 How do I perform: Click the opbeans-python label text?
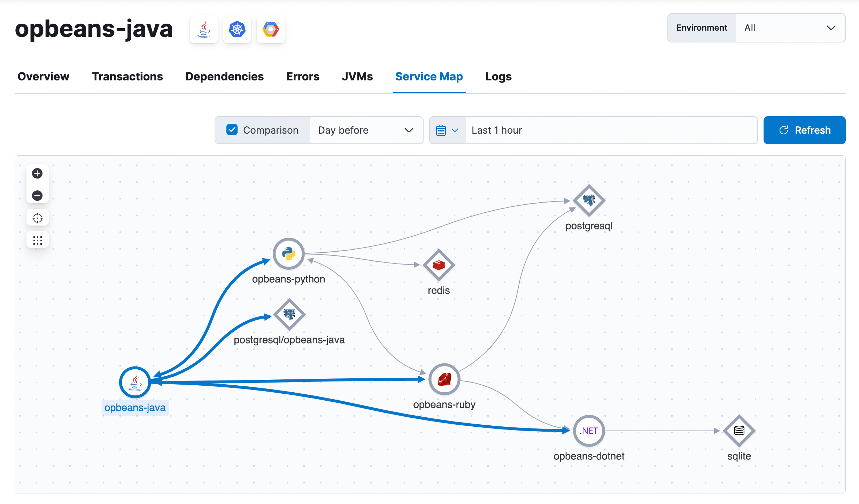coord(288,279)
